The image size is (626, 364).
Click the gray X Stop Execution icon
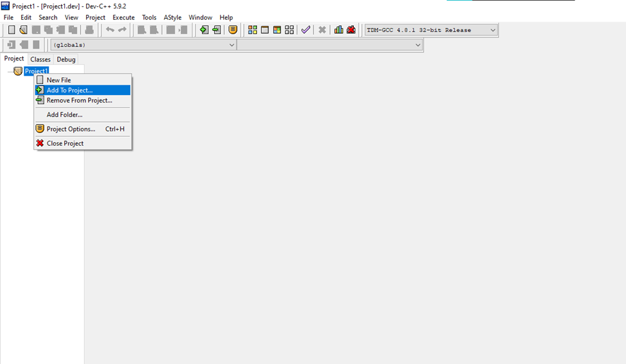[x=322, y=30]
